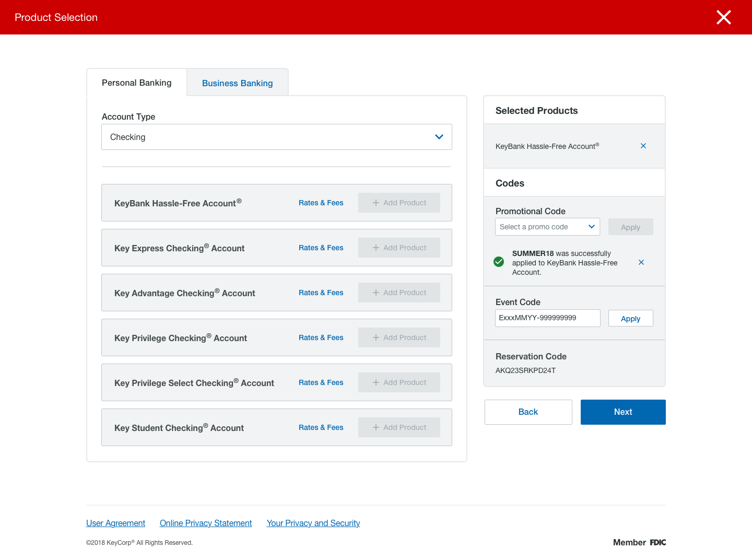Open the Account Type Checking dropdown

pos(277,137)
